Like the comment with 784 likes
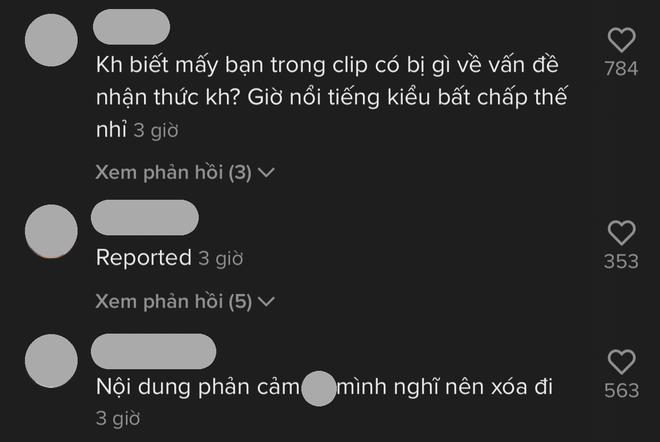 621,40
